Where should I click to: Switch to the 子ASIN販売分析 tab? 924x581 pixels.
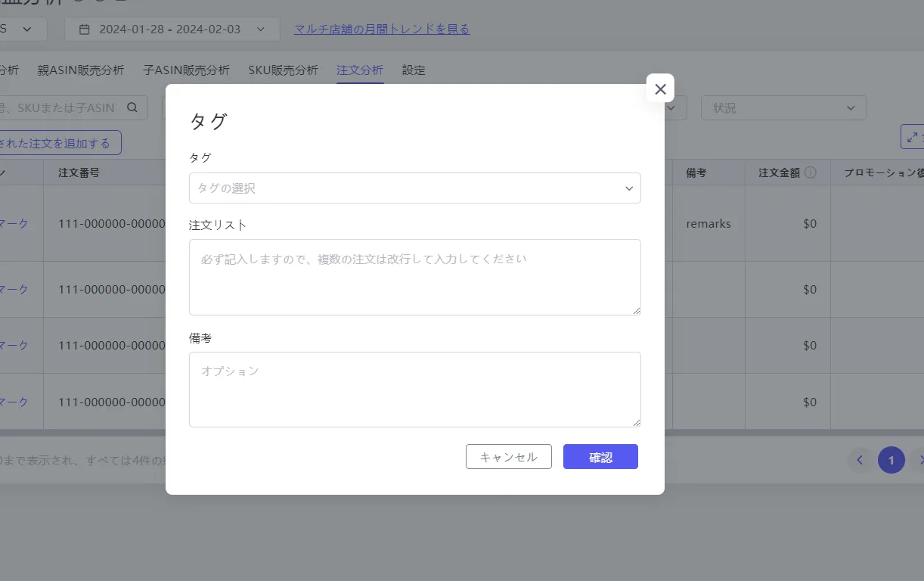(x=186, y=70)
